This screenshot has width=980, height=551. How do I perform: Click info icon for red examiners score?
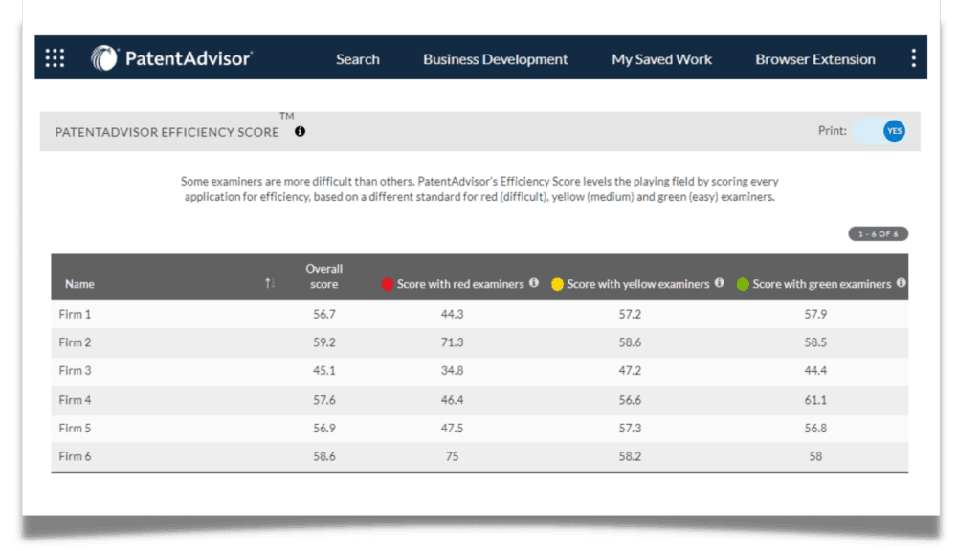pos(534,283)
